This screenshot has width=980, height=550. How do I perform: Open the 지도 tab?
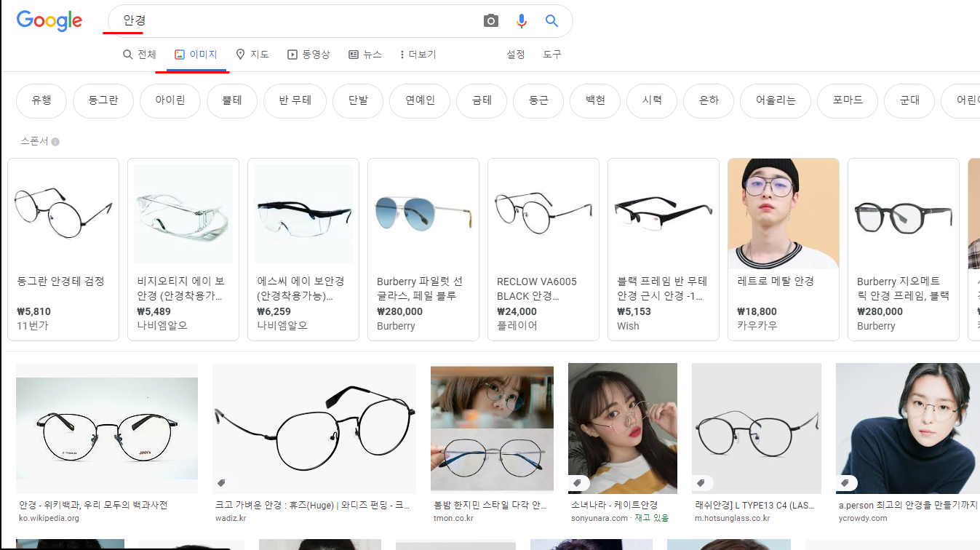click(252, 55)
